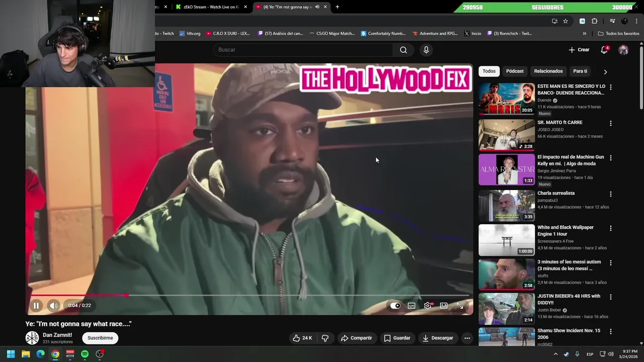
Task: Open JUSTIN BIEBER's 48 HRS with DIDDY video title
Action: point(569,299)
